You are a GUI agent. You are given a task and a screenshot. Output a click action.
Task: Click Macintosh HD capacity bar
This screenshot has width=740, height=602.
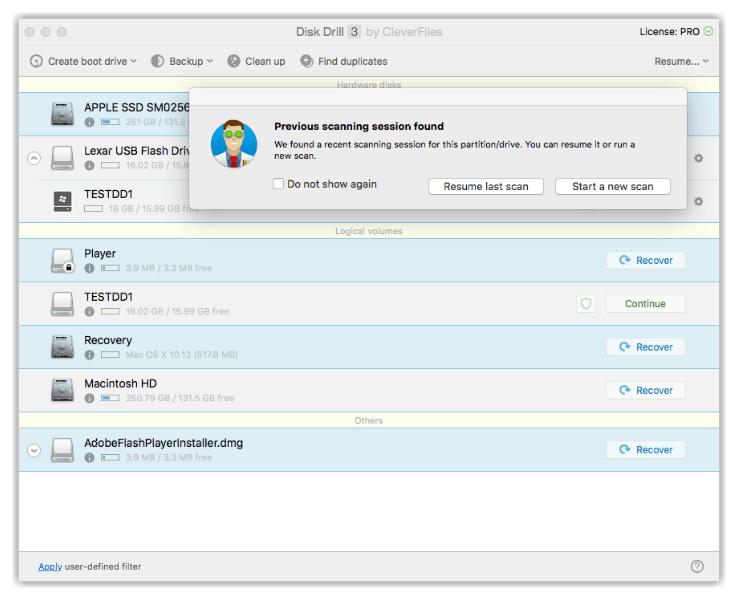coord(110,398)
